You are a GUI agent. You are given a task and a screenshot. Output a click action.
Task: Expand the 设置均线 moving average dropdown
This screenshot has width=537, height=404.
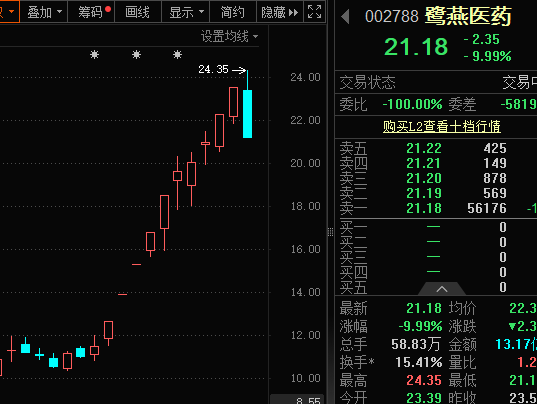[x=229, y=36]
